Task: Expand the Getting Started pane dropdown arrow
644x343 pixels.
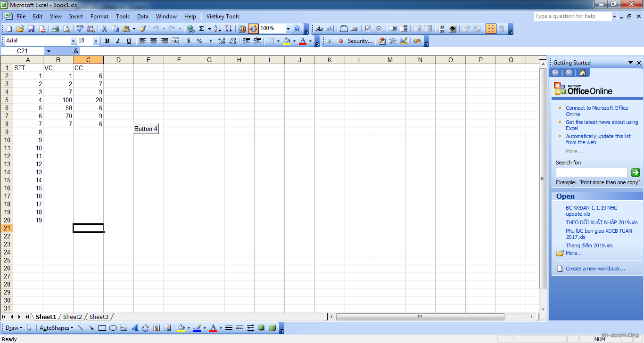Action: point(630,63)
